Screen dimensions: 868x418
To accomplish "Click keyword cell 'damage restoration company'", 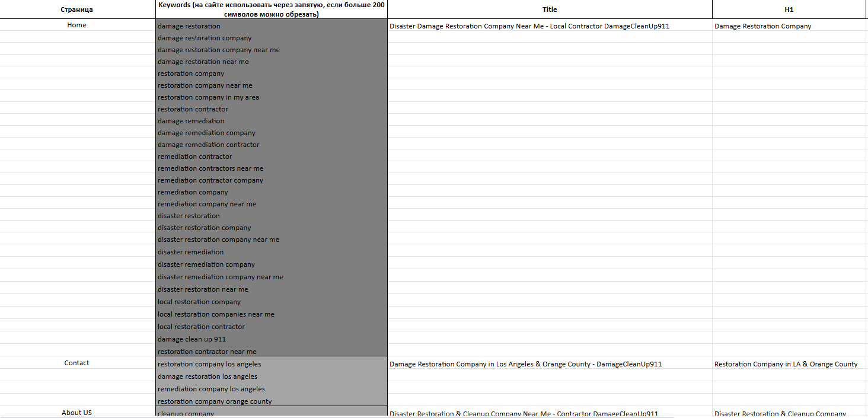I will 272,38.
